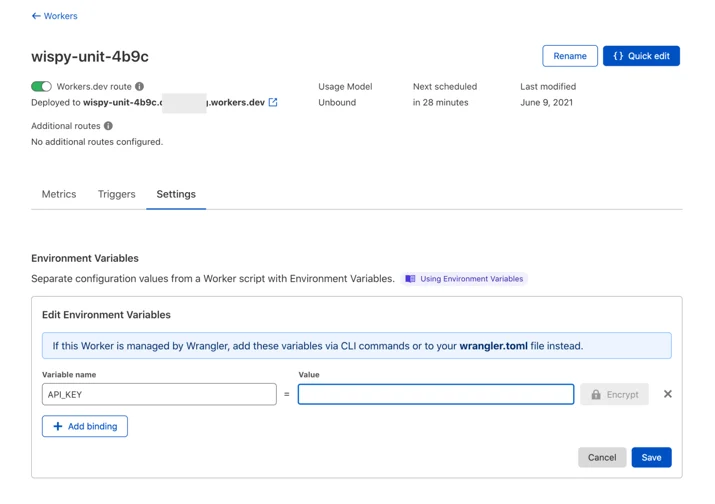
Task: Focus the empty Value input field
Action: coord(435,394)
